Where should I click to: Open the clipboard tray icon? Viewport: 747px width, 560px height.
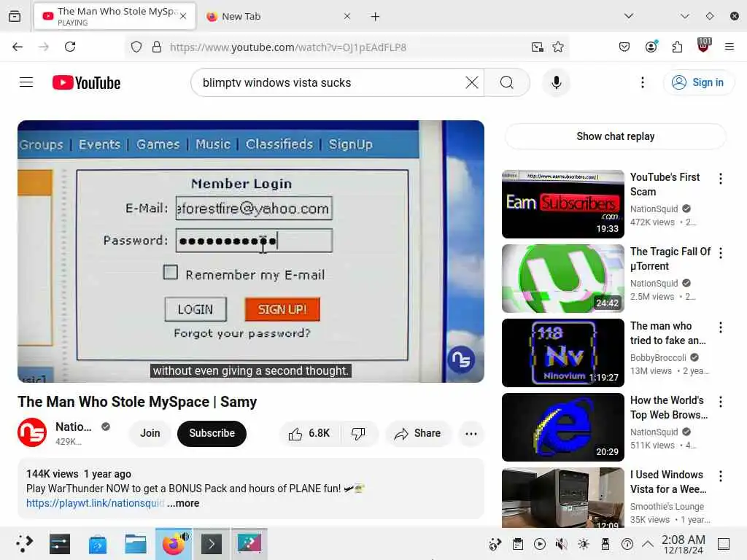click(x=518, y=544)
